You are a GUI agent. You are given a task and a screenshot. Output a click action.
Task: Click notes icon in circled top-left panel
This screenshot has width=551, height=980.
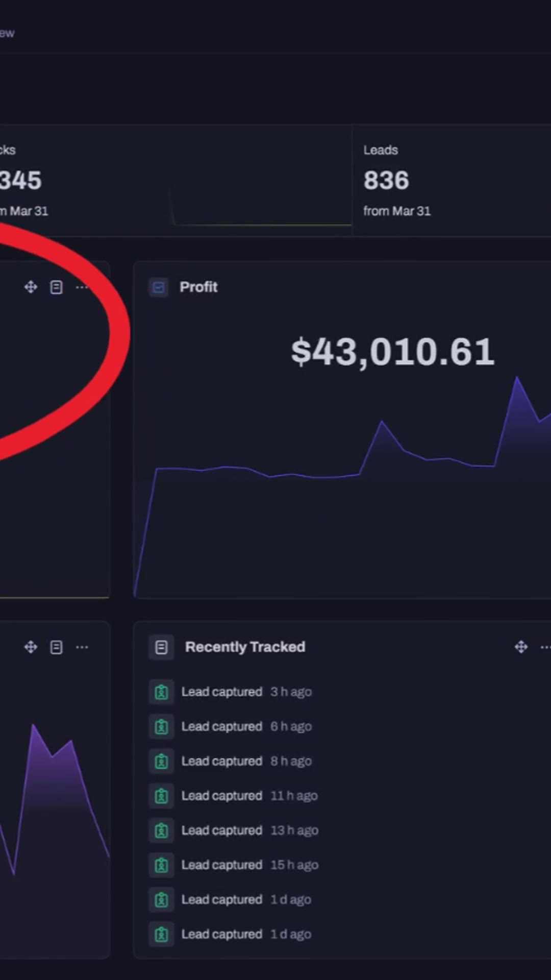[56, 287]
